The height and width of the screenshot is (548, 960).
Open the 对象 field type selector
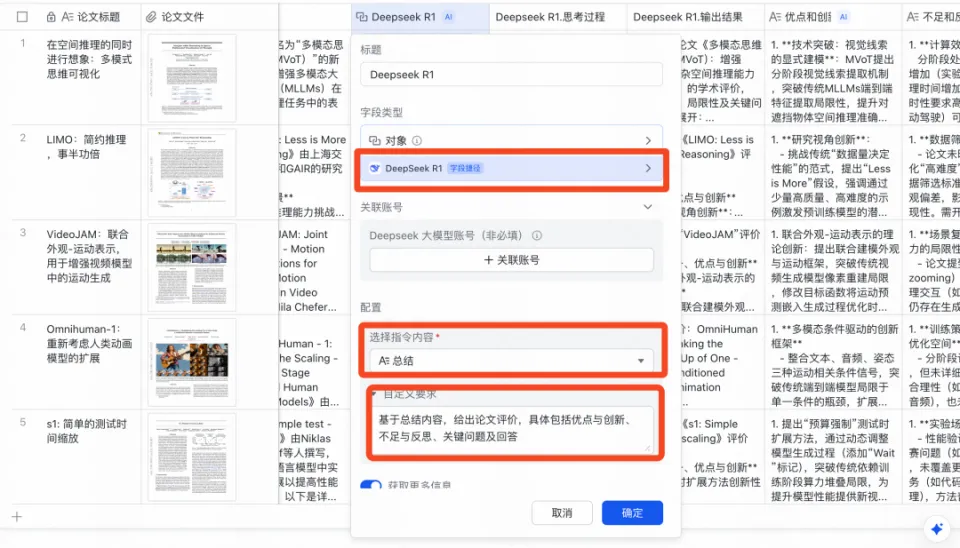(x=511, y=140)
